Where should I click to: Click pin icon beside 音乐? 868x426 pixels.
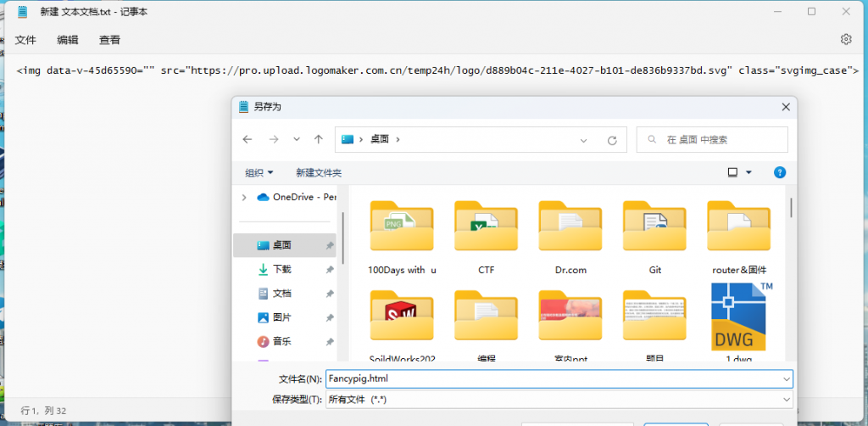tap(330, 342)
